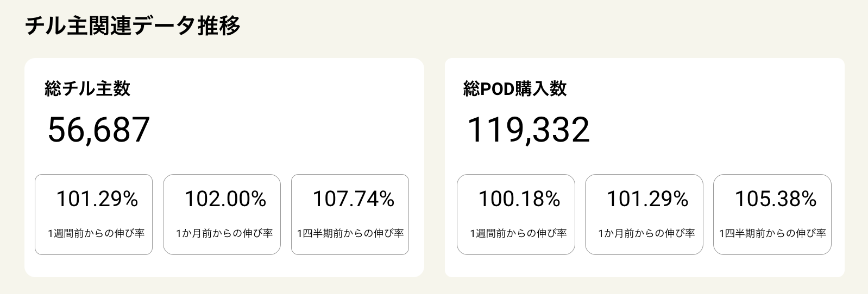Click 1週間前からの伸び率 label under 総チル主数
Viewport: 868px width, 294px height.
click(96, 233)
